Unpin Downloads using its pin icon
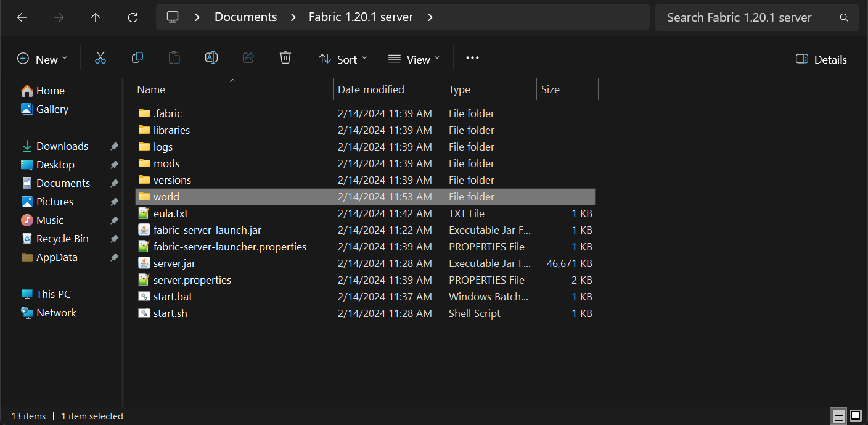 (x=114, y=147)
